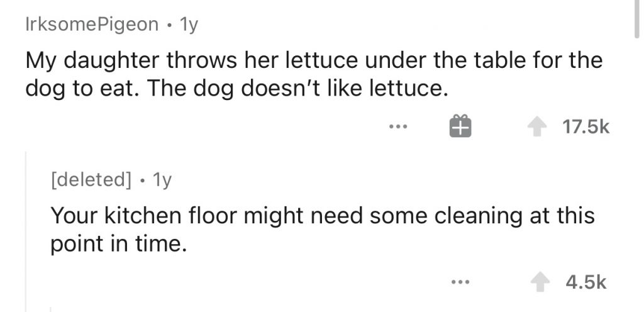The height and width of the screenshot is (312, 644).
Task: Collapse the nested thread line below the reply
Action: pyautogui.click(x=51, y=308)
